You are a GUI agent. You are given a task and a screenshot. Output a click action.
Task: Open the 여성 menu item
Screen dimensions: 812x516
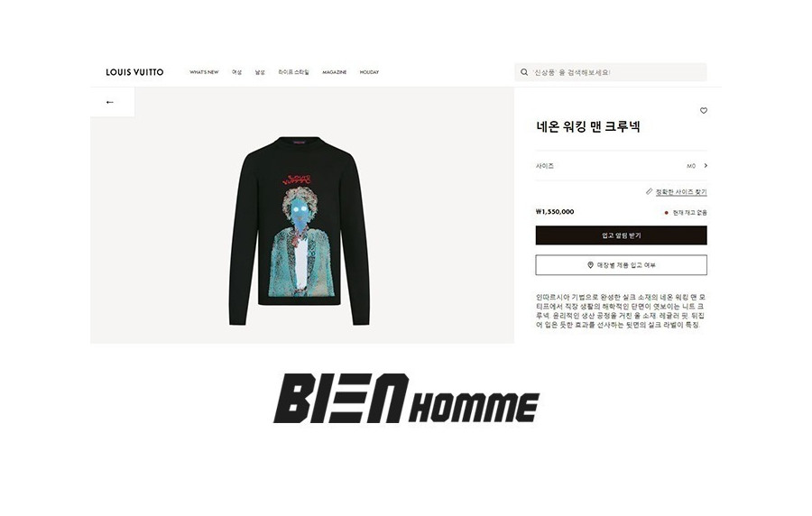tap(236, 72)
